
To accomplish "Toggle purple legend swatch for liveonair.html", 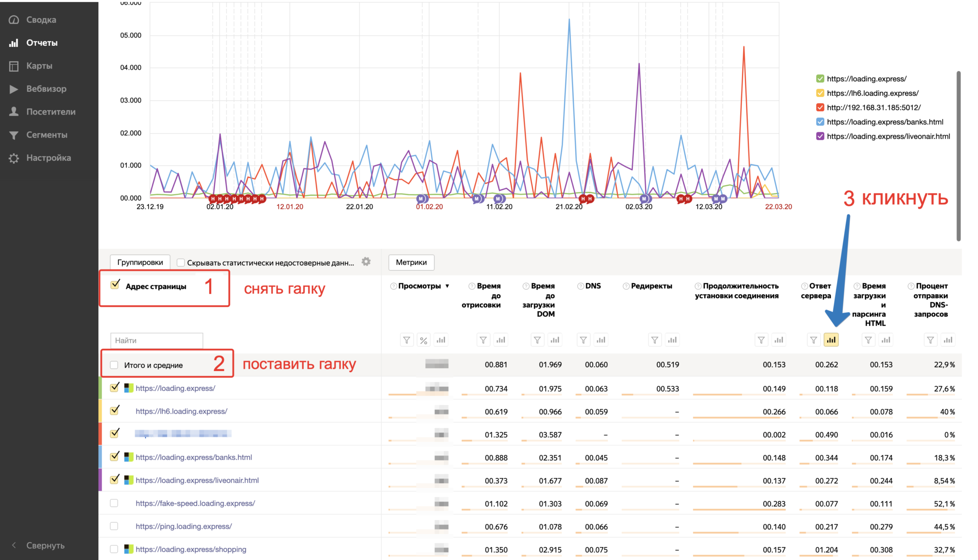I will tap(820, 136).
